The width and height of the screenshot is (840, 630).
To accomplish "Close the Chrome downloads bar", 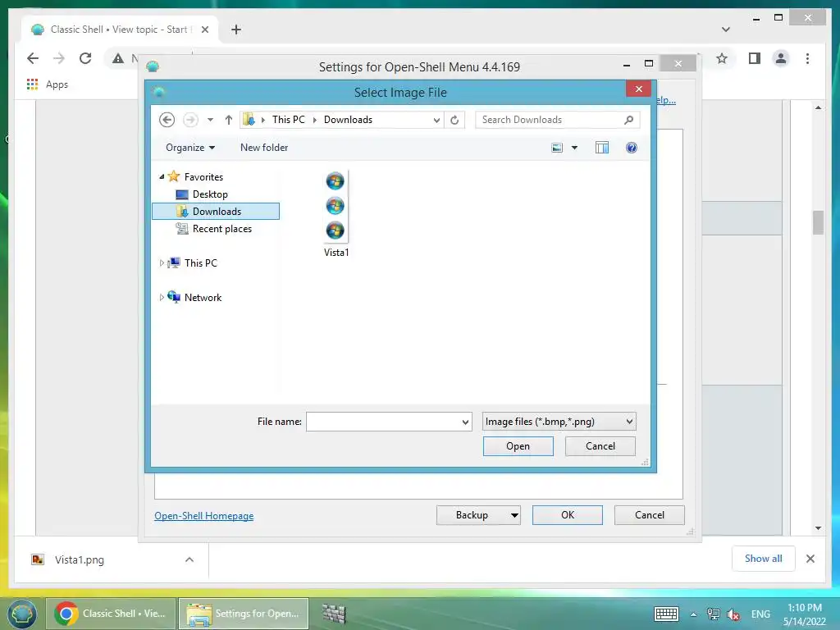I will tap(810, 559).
